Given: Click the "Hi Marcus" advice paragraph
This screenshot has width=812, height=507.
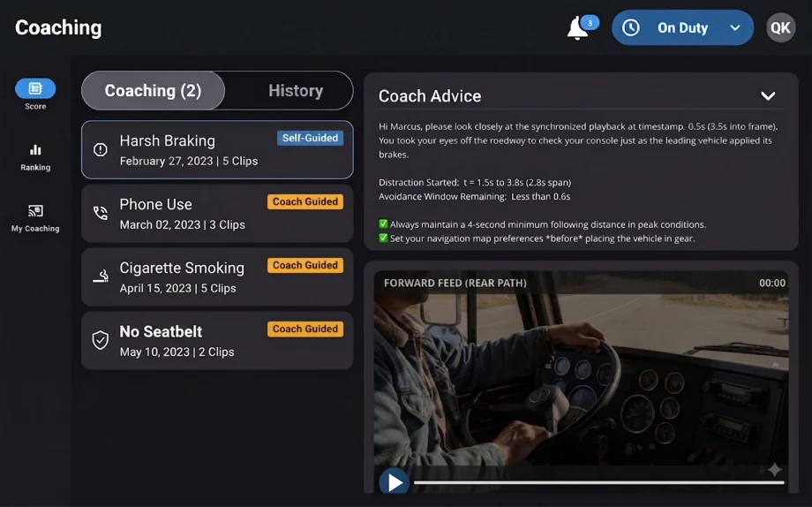Looking at the screenshot, I should click(578, 140).
